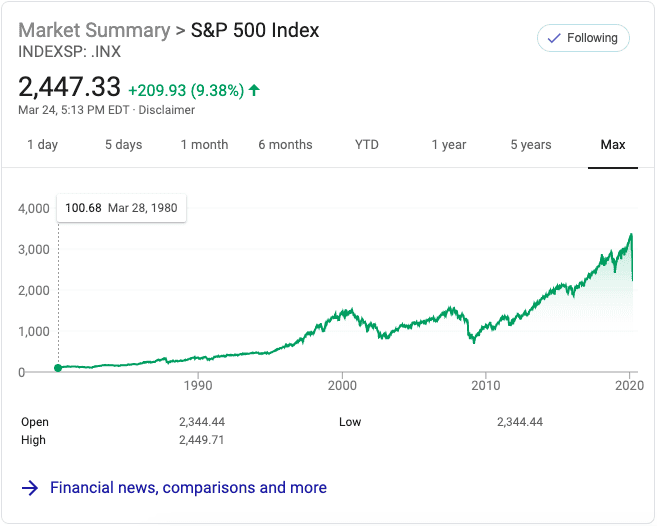Click the 2000 label on the x-axis
This screenshot has width=657, height=526.
(342, 385)
